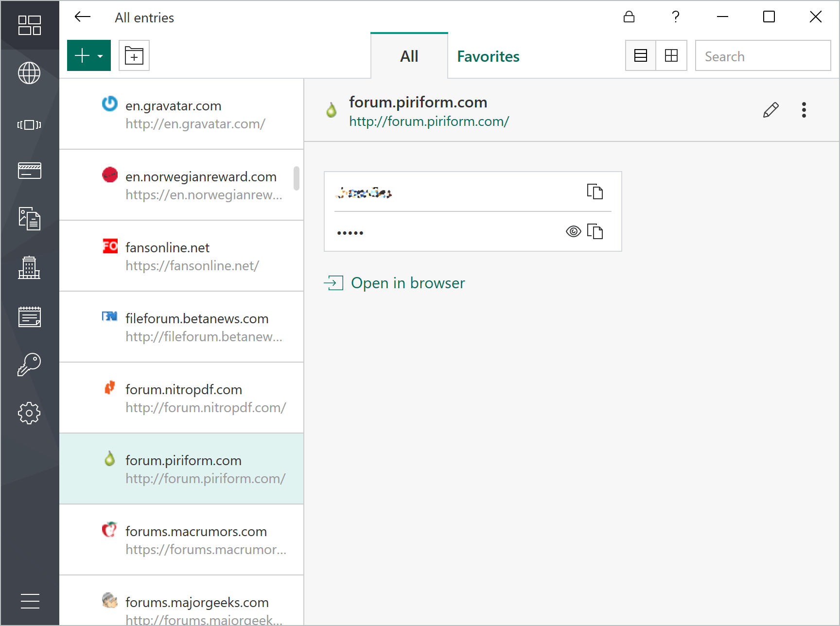The width and height of the screenshot is (840, 626).
Task: Open the credit cards section in sidebar
Action: coord(30,170)
